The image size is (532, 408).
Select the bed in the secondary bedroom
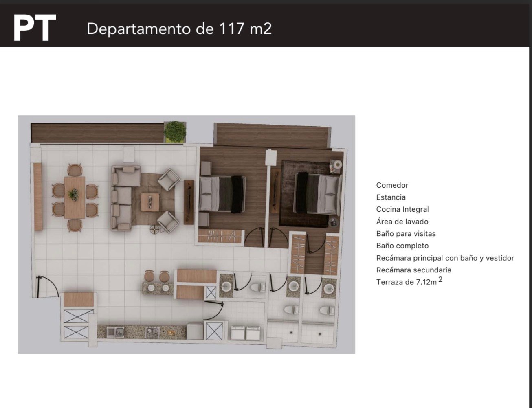[222, 194]
